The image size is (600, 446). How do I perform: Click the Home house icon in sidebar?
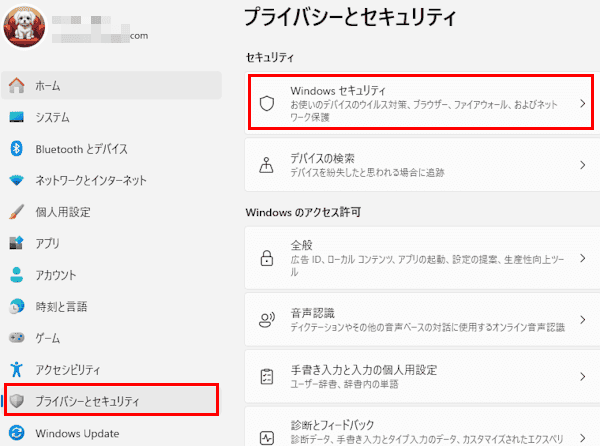(x=16, y=85)
